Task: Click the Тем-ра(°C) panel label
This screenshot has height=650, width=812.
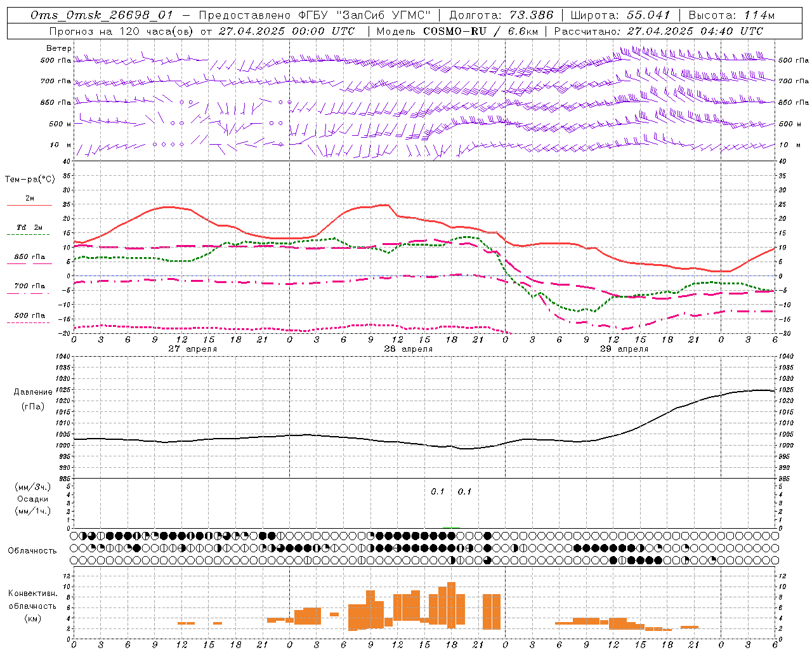Action: coord(30,180)
